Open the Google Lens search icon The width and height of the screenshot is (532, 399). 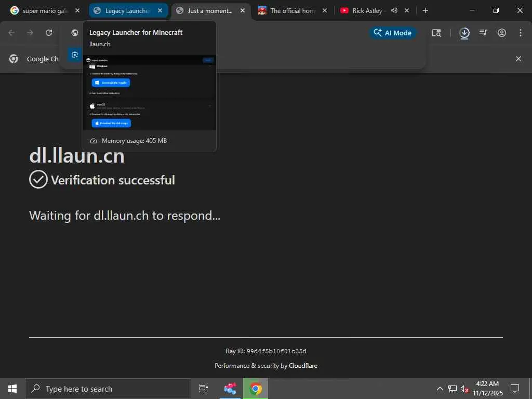[436, 33]
